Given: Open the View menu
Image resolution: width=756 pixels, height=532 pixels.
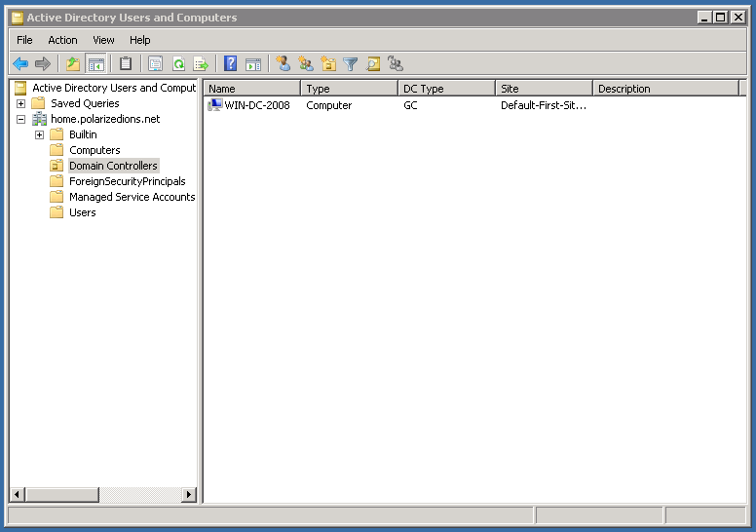Looking at the screenshot, I should pos(103,40).
